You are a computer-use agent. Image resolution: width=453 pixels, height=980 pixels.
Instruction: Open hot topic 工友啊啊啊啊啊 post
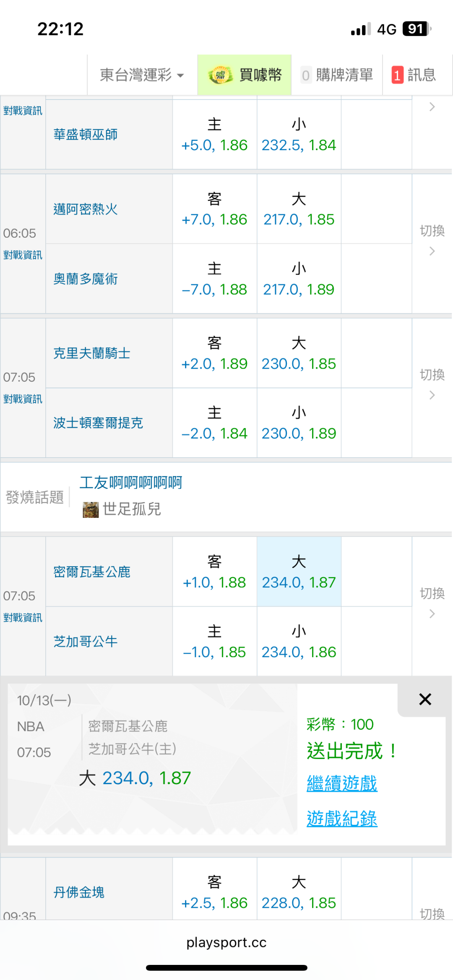click(131, 483)
